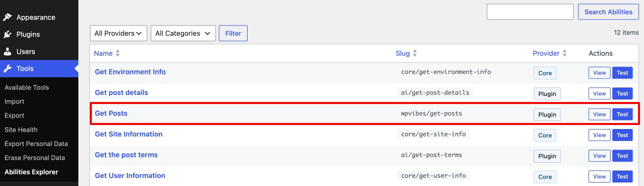Apply the Filter button
The image size is (644, 186).
233,33
